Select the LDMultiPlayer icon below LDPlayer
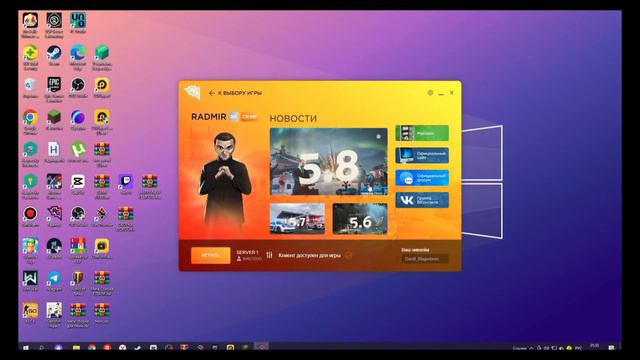The width and height of the screenshot is (640, 360). (102, 117)
